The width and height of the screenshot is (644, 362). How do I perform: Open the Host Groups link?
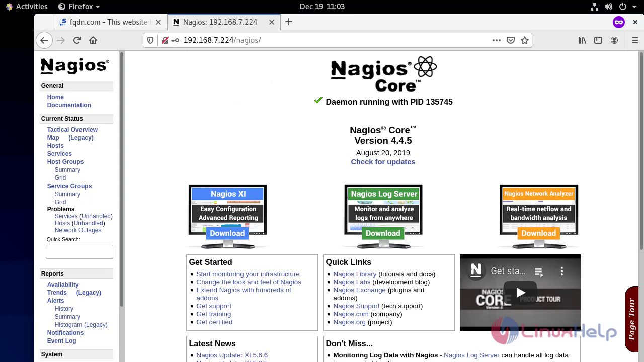65,162
